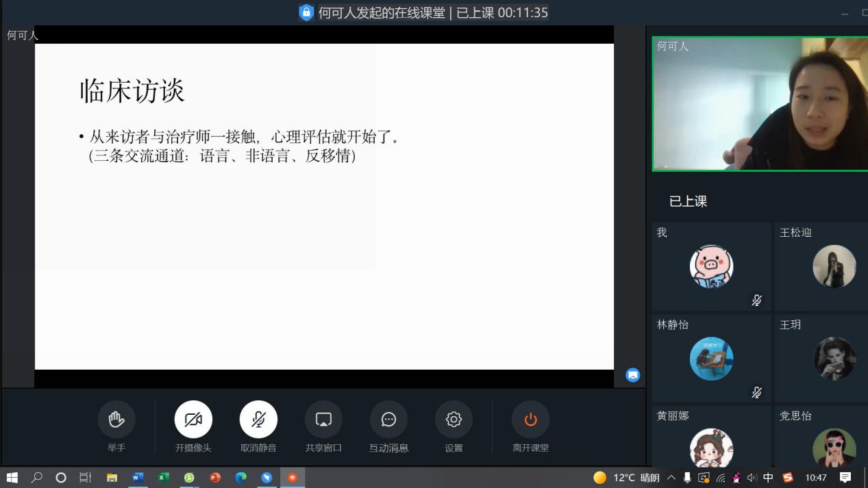The height and width of the screenshot is (488, 868).
Task: Open PowerPoint from the taskbar
Action: [x=215, y=478]
